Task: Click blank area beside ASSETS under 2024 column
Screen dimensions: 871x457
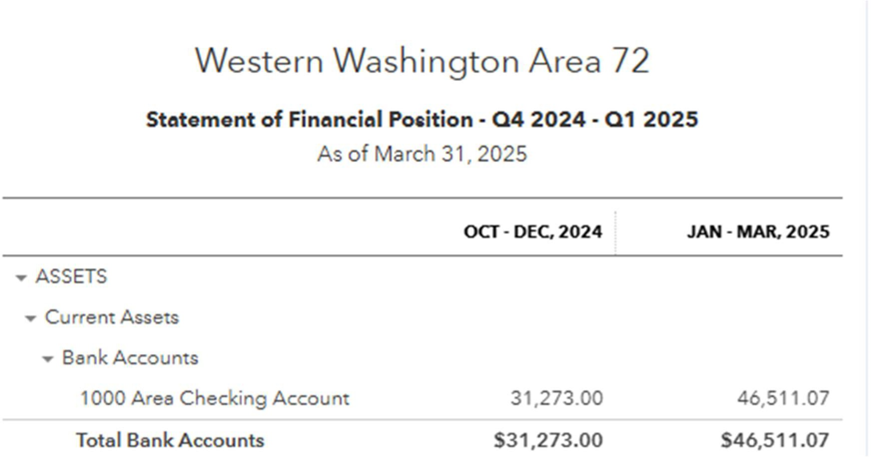Action: pos(533,277)
